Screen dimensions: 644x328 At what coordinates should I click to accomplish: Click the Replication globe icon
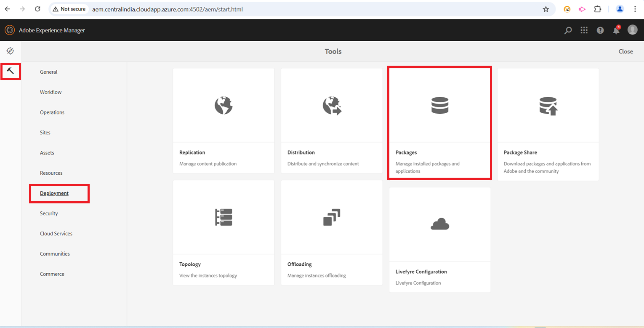coord(224,106)
